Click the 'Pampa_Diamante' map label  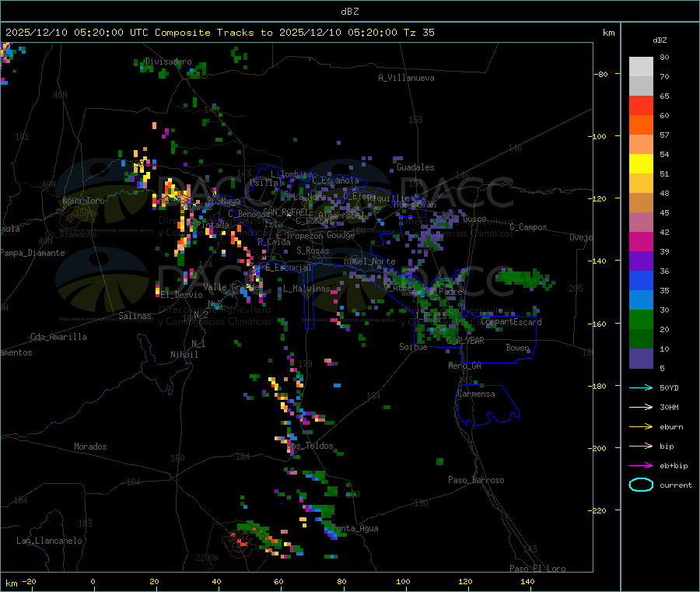click(33, 253)
